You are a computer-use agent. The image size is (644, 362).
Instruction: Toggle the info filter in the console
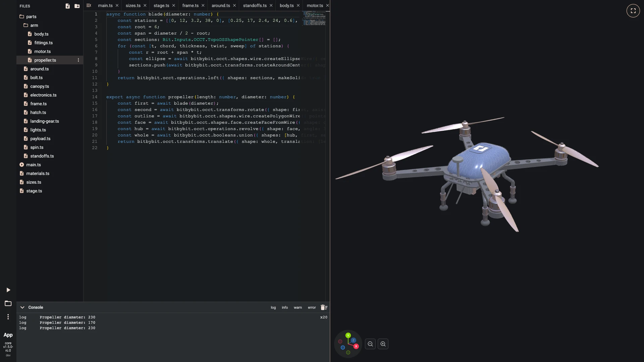click(x=285, y=307)
